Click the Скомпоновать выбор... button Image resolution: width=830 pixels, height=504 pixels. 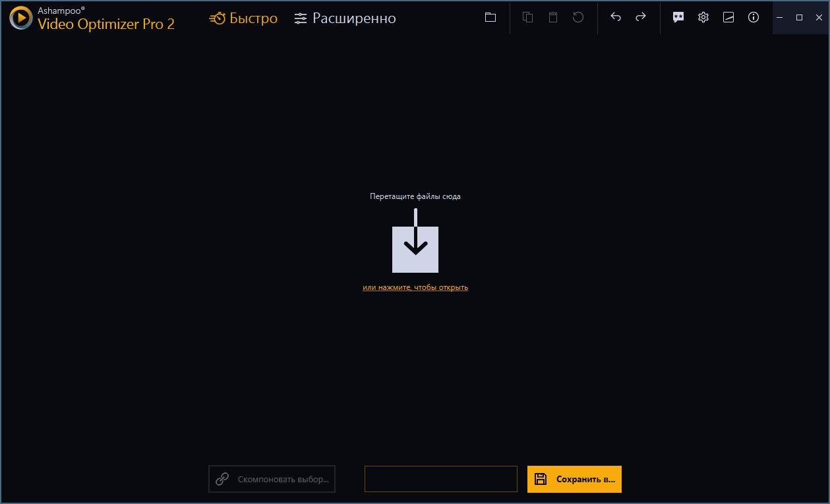pyautogui.click(x=272, y=479)
